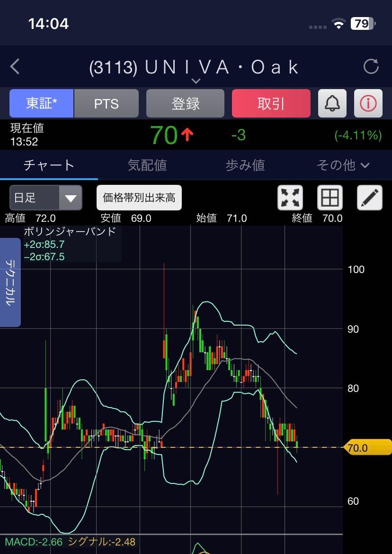Viewport: 392px width, 554px height.
Task: Tap the -4.11% change percentage
Action: coord(358,135)
